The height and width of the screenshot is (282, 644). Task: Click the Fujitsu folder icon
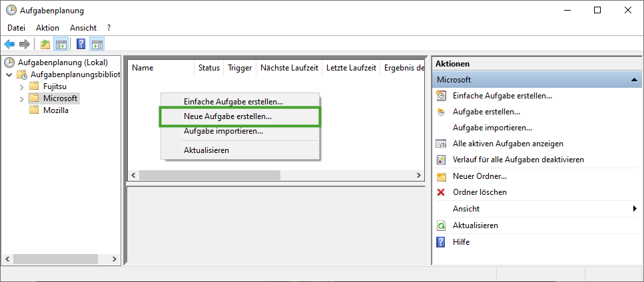[x=34, y=86]
